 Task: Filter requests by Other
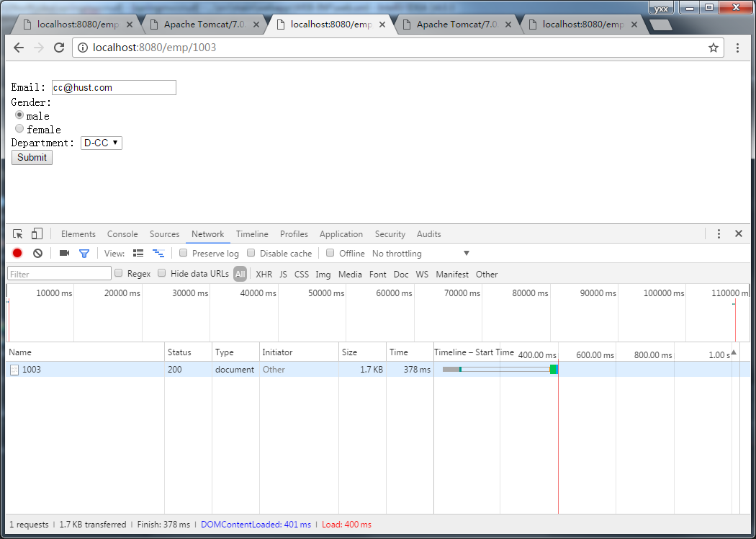click(487, 274)
